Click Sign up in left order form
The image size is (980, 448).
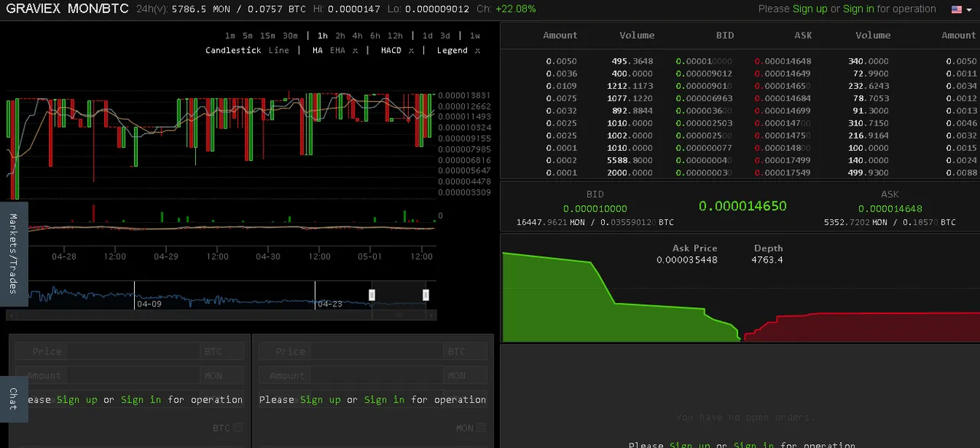pos(77,400)
